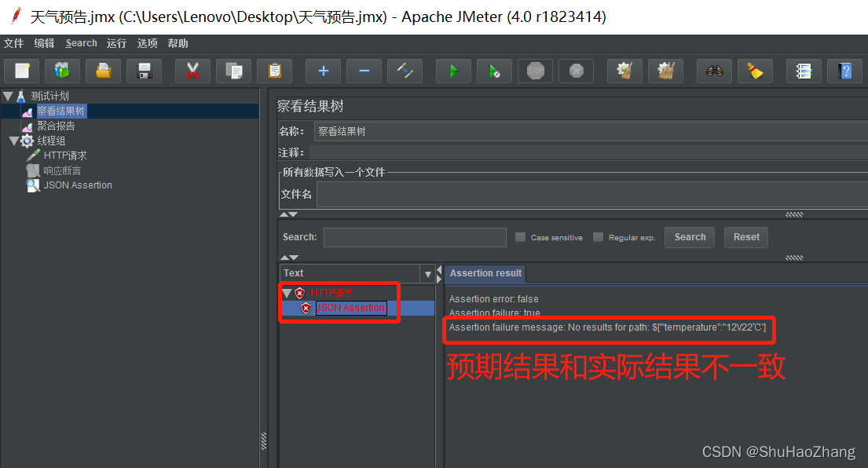Open the Search menu

(x=81, y=43)
